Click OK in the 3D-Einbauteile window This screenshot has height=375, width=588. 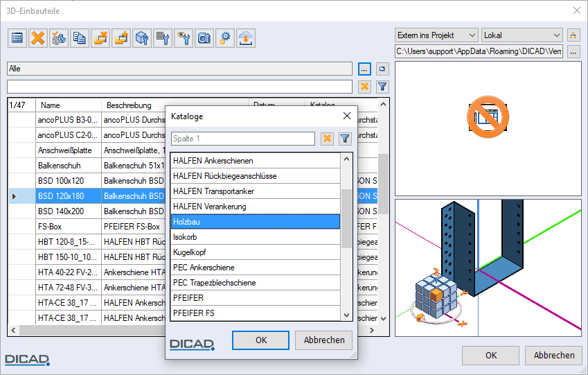point(490,356)
